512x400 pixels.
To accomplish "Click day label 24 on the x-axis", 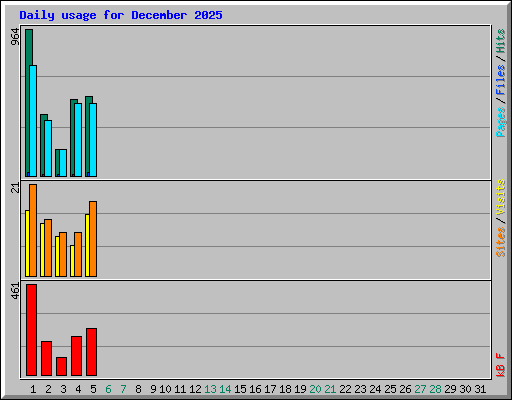I will pos(375,389).
